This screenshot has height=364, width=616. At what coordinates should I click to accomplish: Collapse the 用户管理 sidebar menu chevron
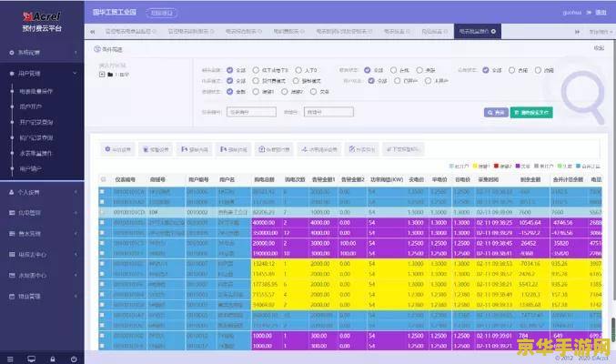coord(75,73)
